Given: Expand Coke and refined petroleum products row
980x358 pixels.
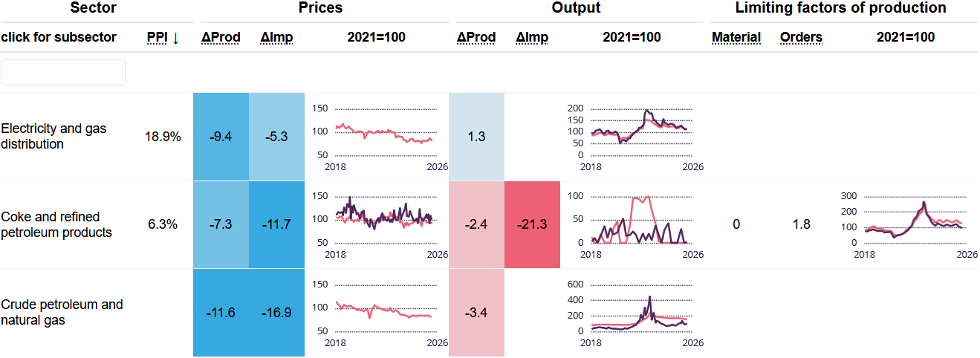Looking at the screenshot, I should (56, 224).
